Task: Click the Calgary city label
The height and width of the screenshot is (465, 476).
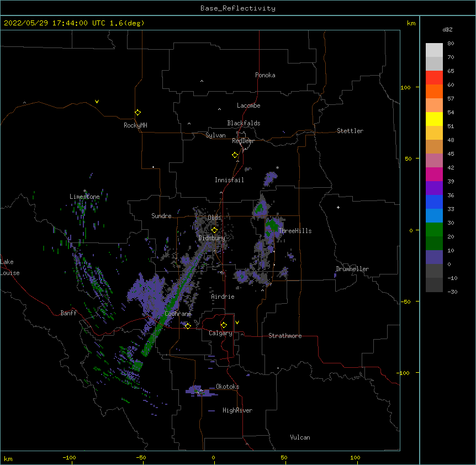Action: click(x=220, y=333)
